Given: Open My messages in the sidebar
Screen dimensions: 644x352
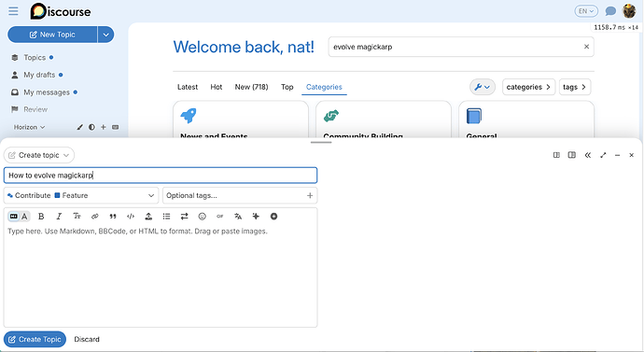Looking at the screenshot, I should click(x=47, y=92).
